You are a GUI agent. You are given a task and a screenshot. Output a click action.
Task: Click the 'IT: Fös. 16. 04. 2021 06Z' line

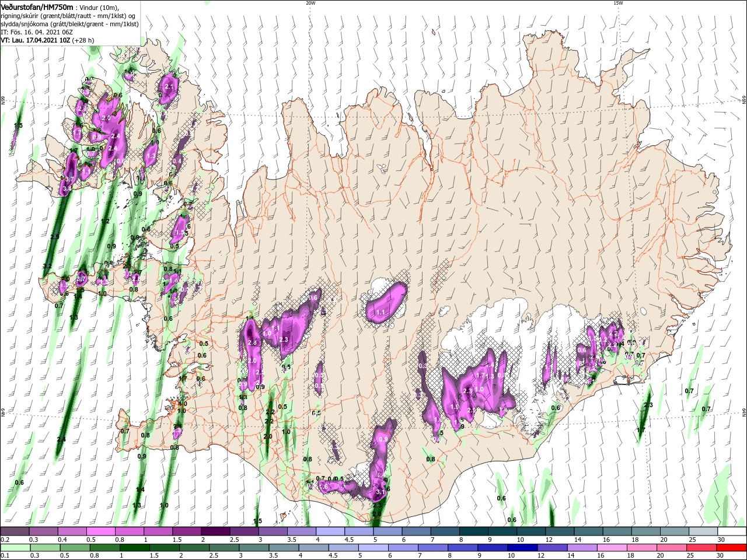click(36, 32)
